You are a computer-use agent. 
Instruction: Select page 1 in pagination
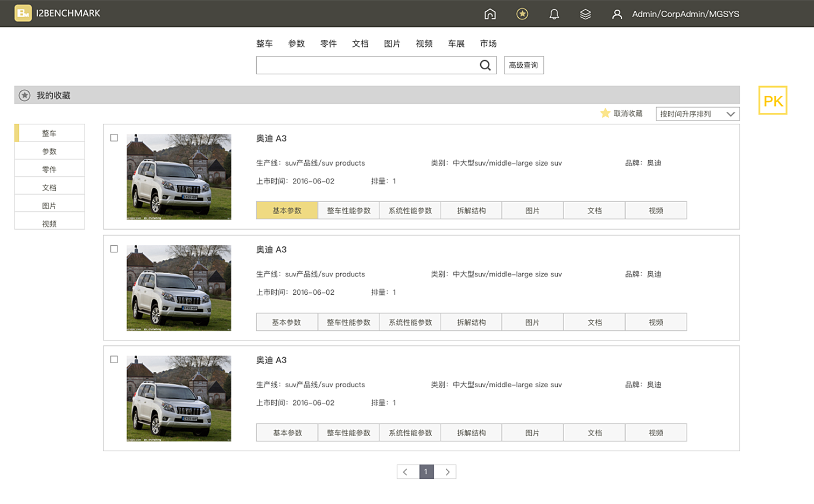[426, 472]
